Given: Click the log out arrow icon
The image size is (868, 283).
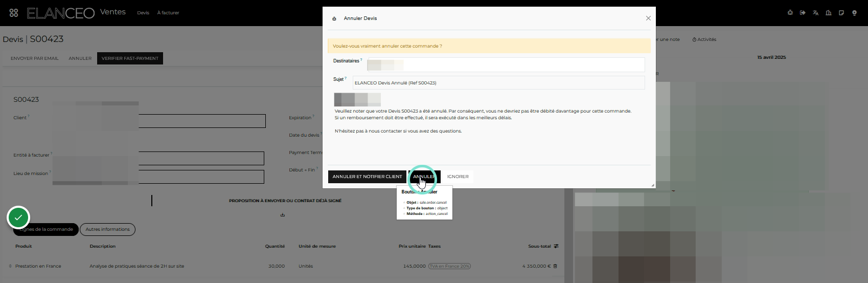Looking at the screenshot, I should [x=803, y=13].
